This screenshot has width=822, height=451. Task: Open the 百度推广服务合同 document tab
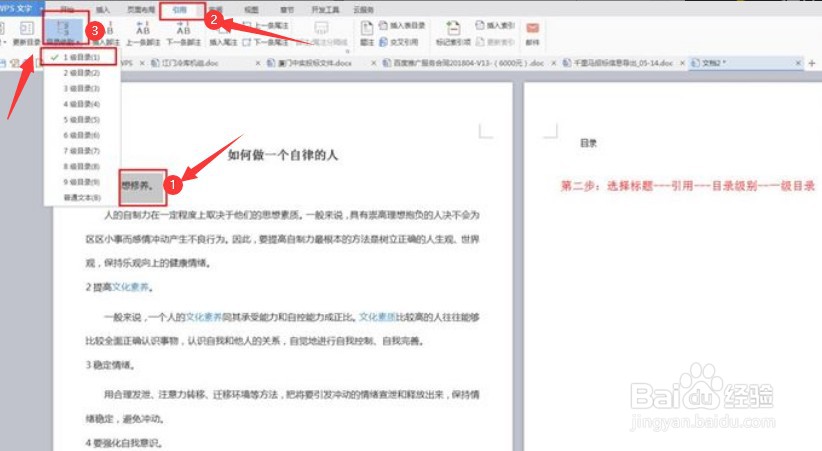468,63
